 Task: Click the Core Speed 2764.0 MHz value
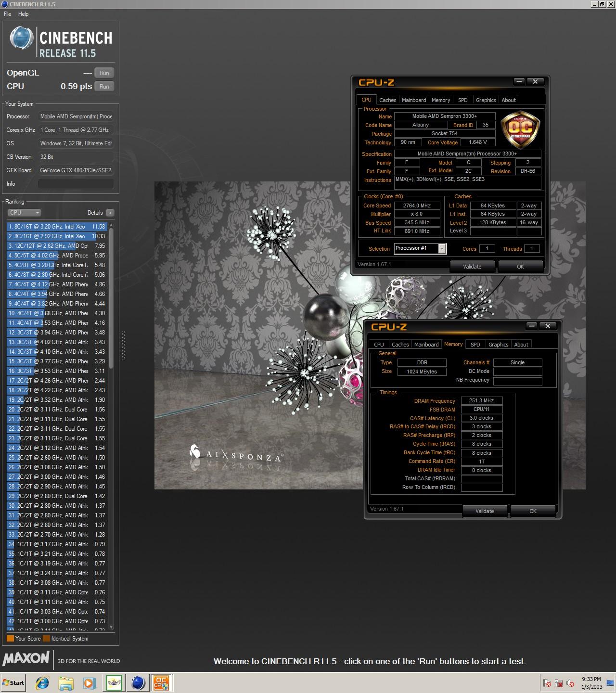click(417, 205)
